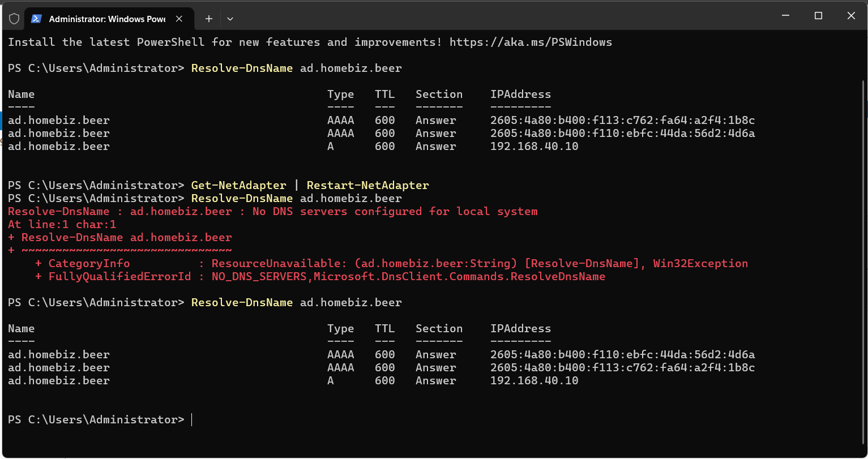This screenshot has width=868, height=459.
Task: Click the Type header of the bottom table
Action: click(x=341, y=328)
